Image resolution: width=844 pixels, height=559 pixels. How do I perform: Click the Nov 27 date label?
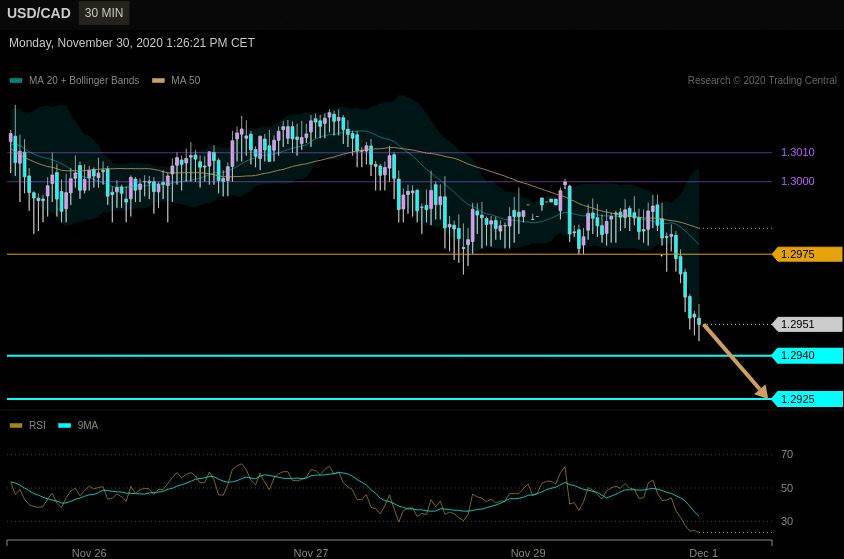pos(311,553)
